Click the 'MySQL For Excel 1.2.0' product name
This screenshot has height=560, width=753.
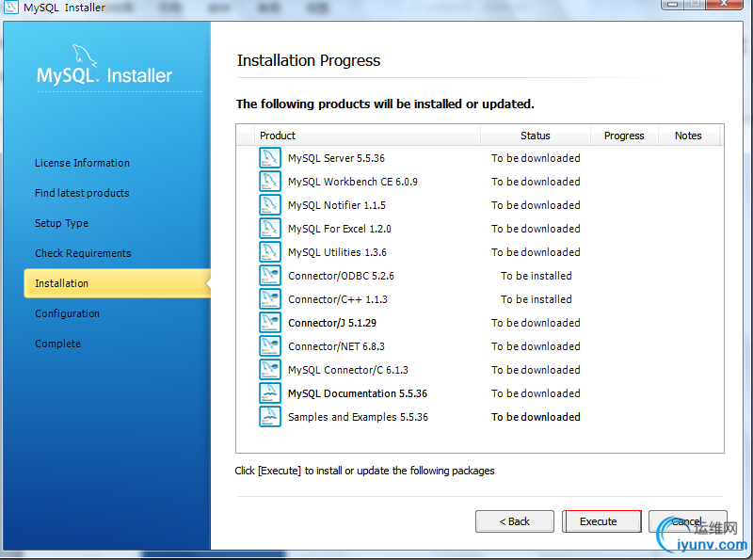[340, 229]
